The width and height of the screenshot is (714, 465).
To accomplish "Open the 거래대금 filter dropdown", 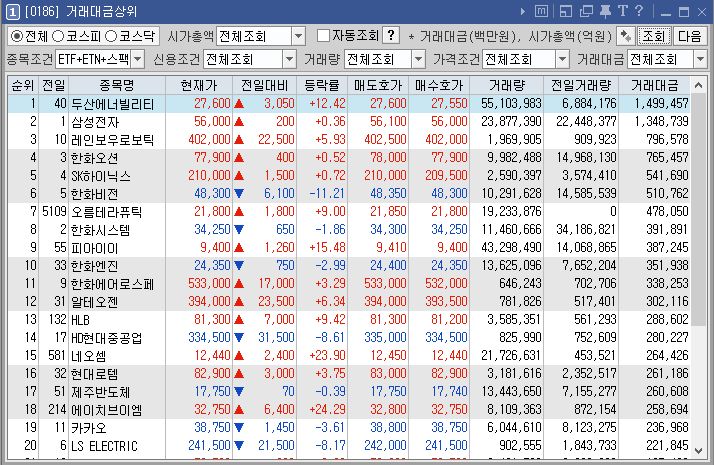I will tap(700, 59).
